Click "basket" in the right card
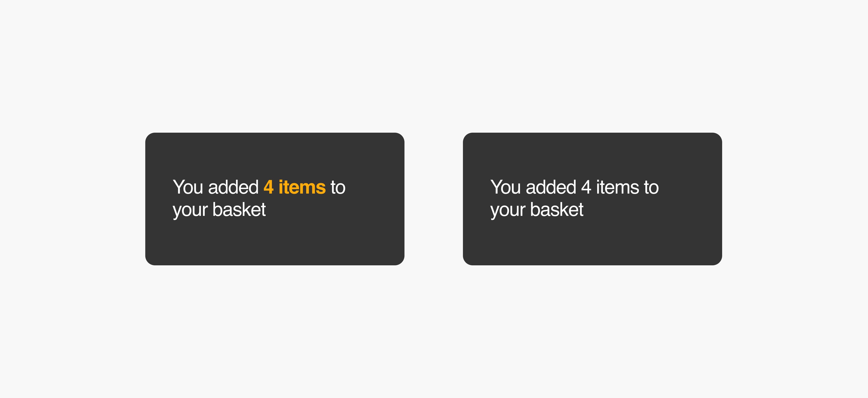868x398 pixels. tap(557, 210)
